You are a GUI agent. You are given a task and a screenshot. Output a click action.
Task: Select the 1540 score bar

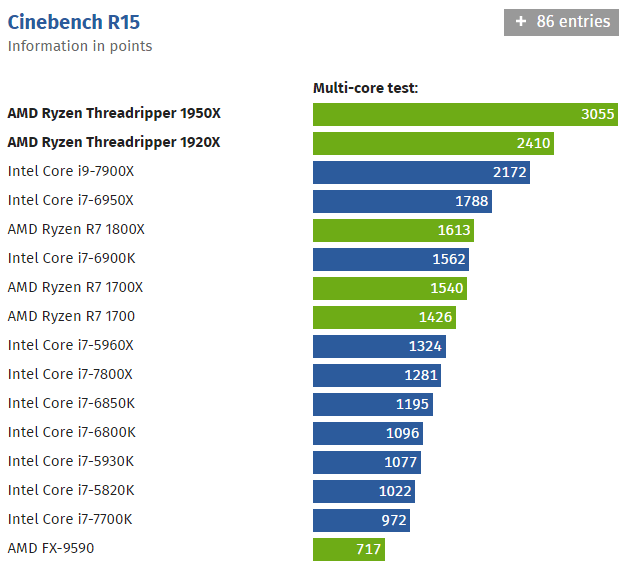pyautogui.click(x=389, y=288)
